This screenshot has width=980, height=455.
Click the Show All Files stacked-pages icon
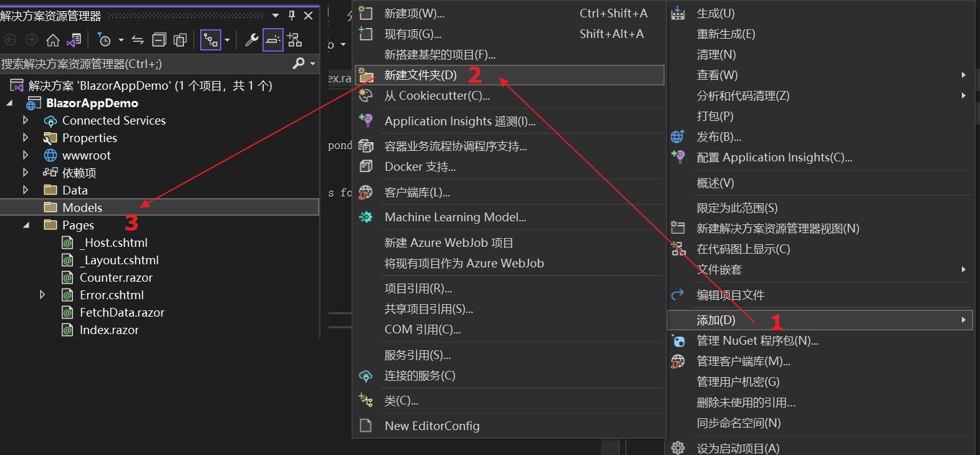coord(180,41)
